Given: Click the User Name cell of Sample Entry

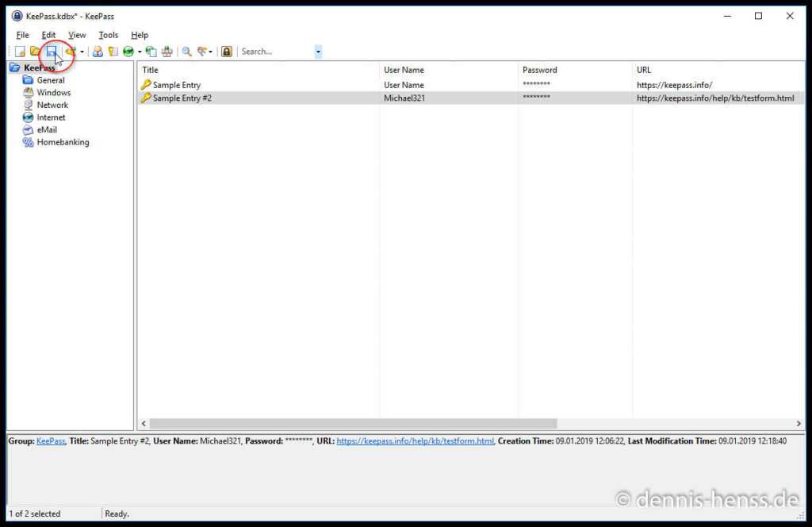Looking at the screenshot, I should pyautogui.click(x=404, y=85).
